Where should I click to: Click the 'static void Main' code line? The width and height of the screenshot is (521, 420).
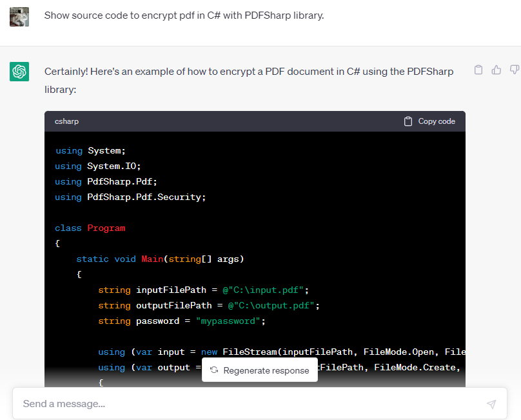pyautogui.click(x=160, y=259)
